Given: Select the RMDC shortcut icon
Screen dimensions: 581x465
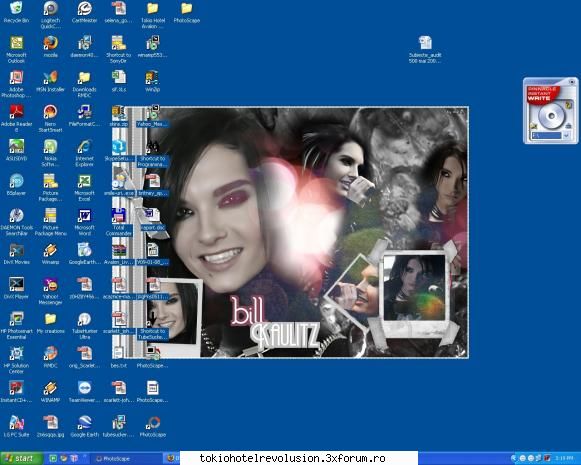Looking at the screenshot, I should 50,357.
